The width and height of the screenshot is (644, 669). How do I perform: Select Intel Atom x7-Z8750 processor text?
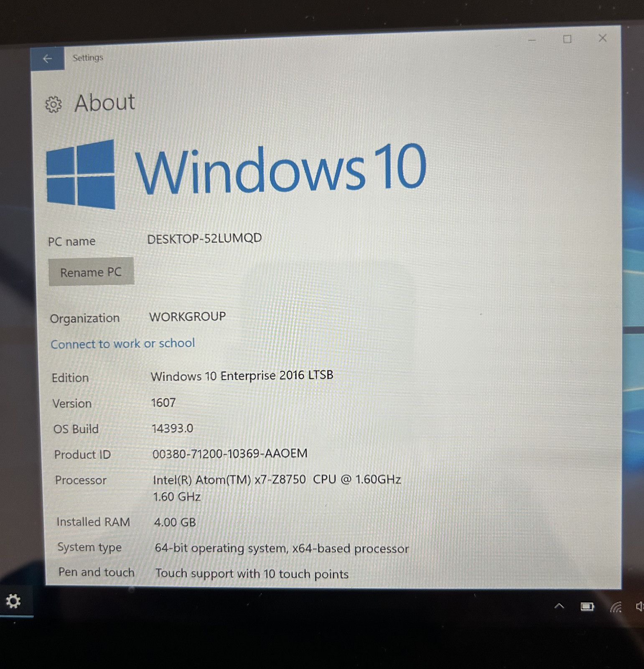coord(277,480)
